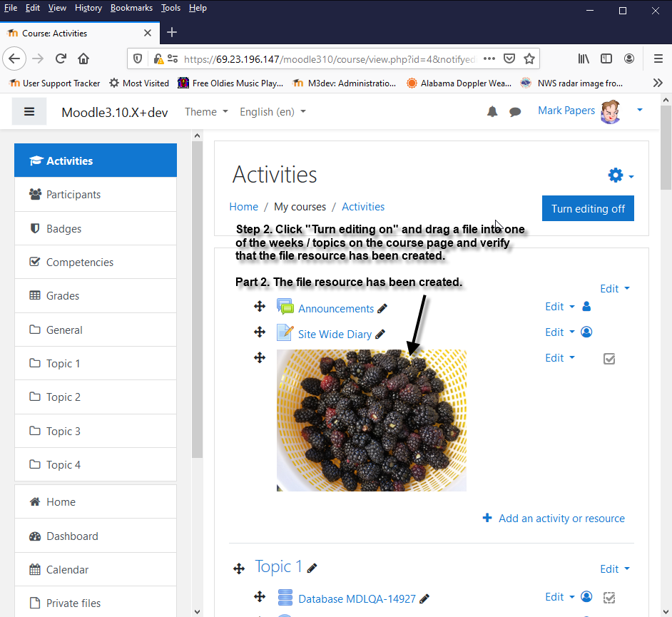Follow the Activities breadcrumb link
672x617 pixels.
pyautogui.click(x=363, y=207)
